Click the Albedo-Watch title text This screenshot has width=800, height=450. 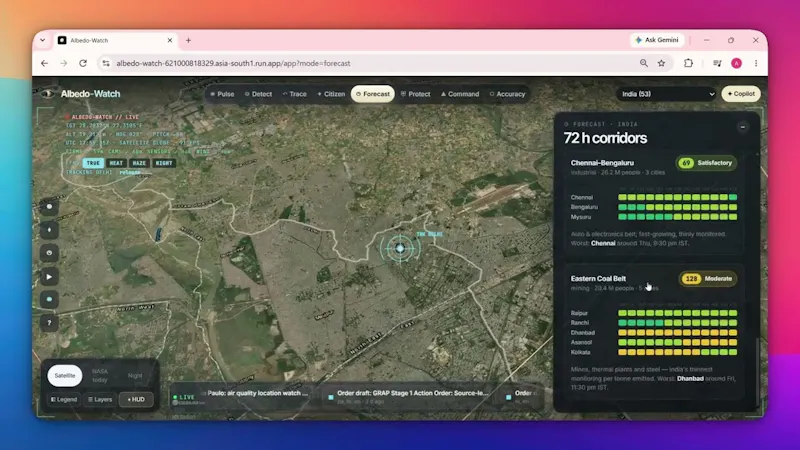click(x=90, y=94)
